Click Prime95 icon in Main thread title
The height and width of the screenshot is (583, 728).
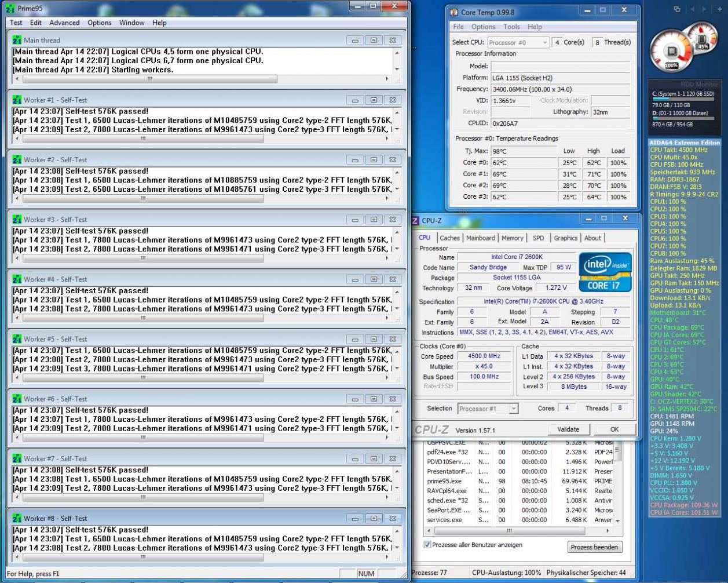pos(17,41)
